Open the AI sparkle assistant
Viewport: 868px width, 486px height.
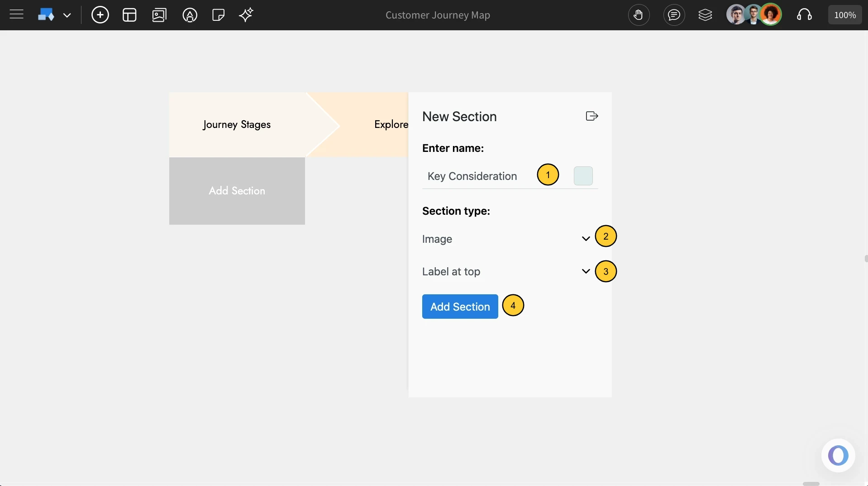pos(246,14)
